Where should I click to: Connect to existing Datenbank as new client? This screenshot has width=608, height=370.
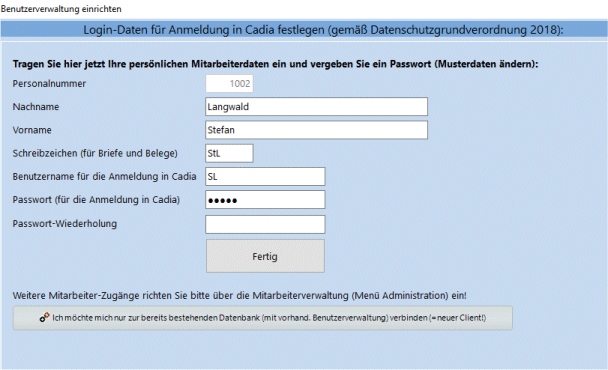pos(263,318)
